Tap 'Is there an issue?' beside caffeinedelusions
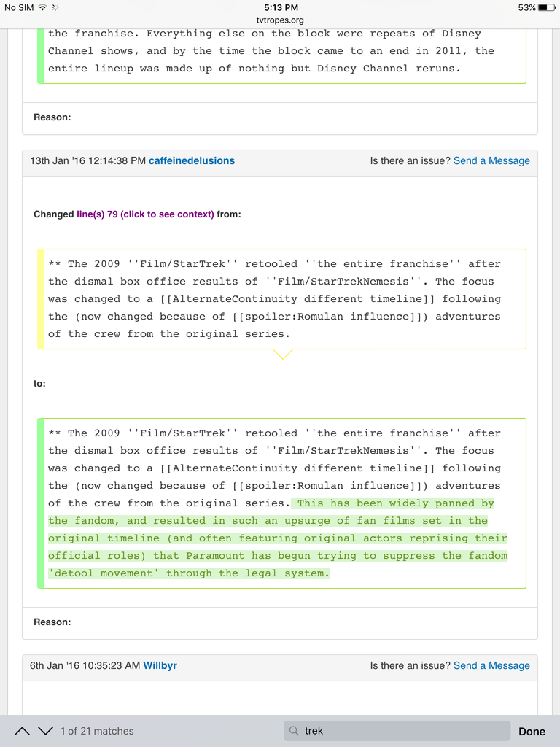 (410, 161)
